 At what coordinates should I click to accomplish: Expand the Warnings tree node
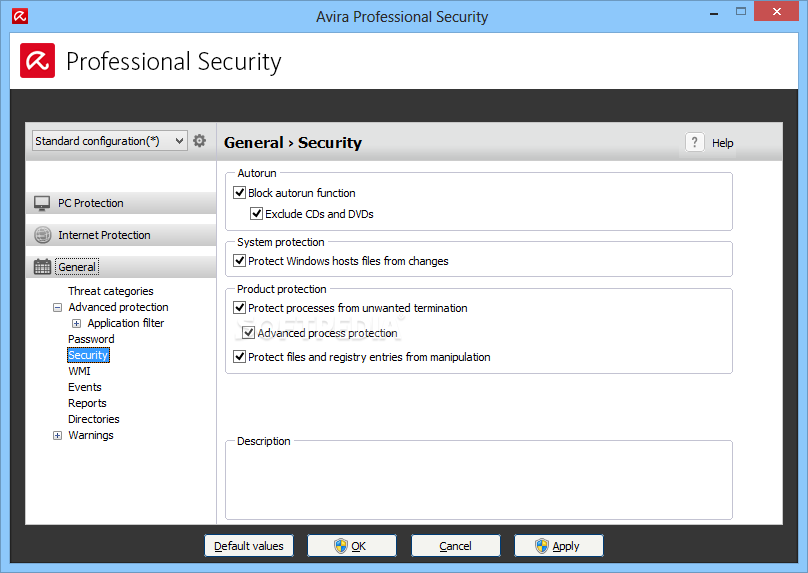point(57,435)
